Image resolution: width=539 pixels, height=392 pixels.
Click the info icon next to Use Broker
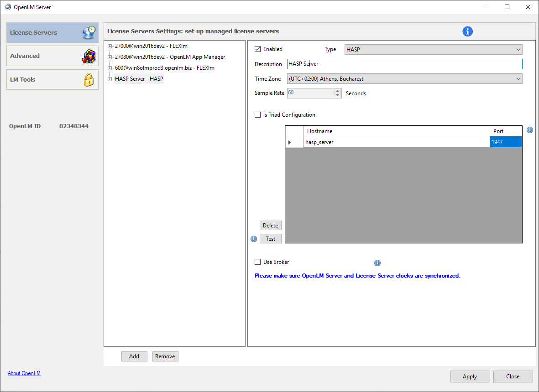tap(377, 263)
